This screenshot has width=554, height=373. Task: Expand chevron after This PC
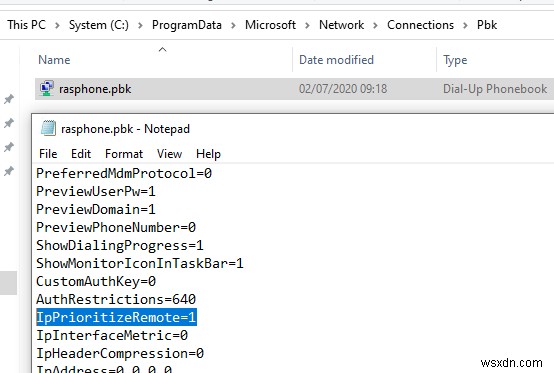(57, 25)
